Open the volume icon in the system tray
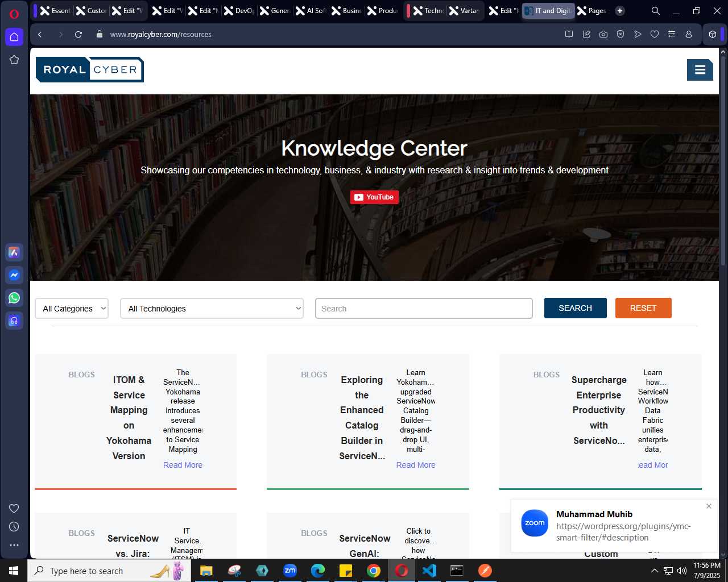The height and width of the screenshot is (582, 728). (x=682, y=571)
